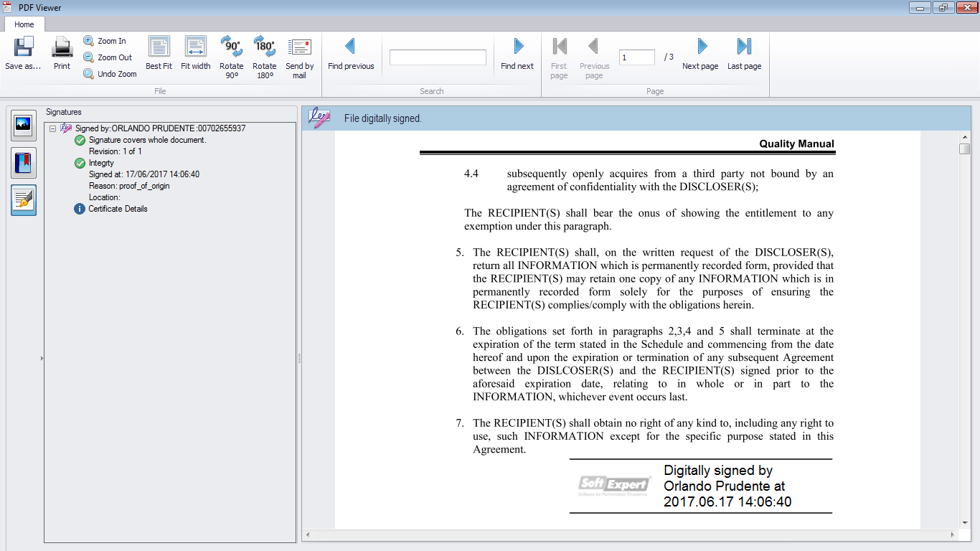
Task: Click the Certificate Details info icon
Action: point(80,209)
